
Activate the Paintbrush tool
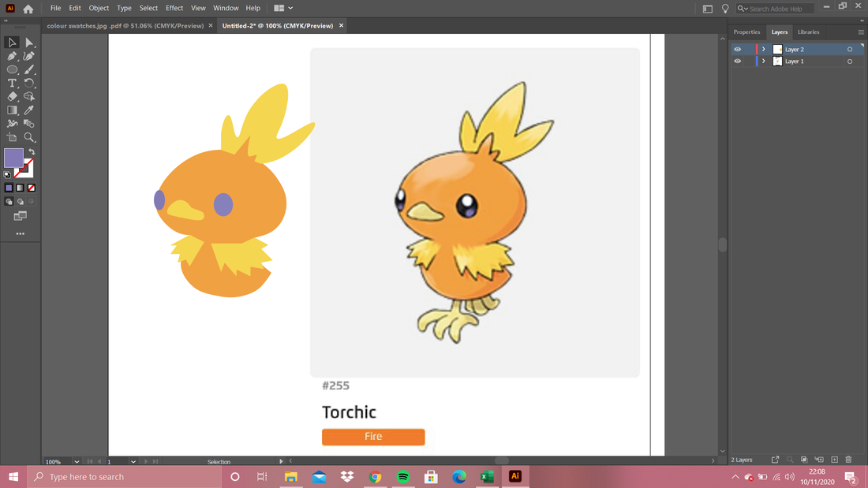coord(28,69)
